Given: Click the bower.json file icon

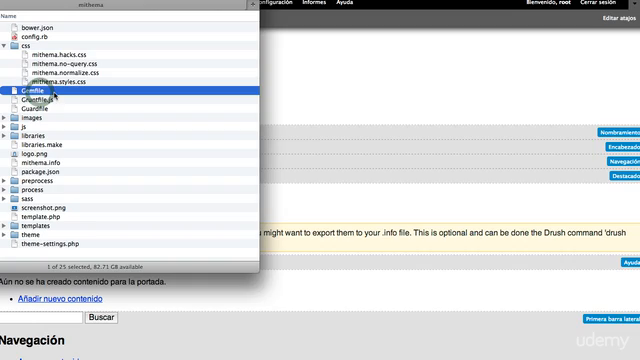Looking at the screenshot, I should 14,28.
